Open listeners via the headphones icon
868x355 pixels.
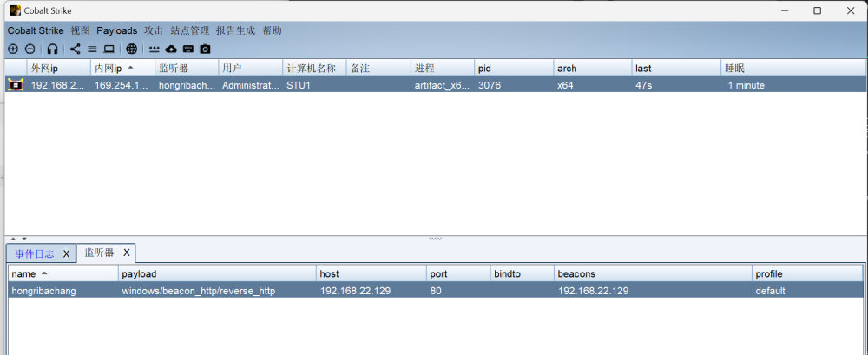tap(53, 49)
